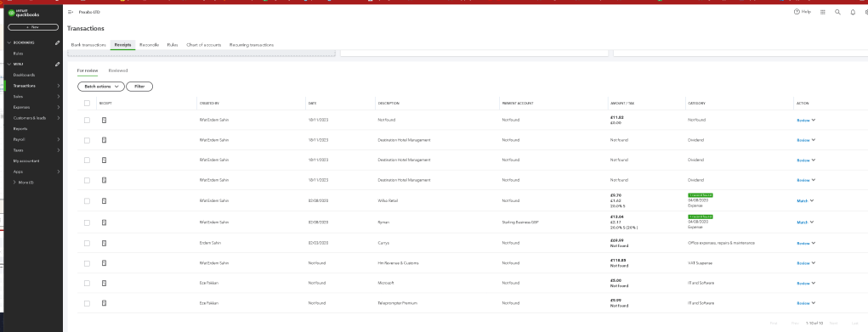Open Customers & leads in sidebar
This screenshot has height=332, width=868.
30,118
